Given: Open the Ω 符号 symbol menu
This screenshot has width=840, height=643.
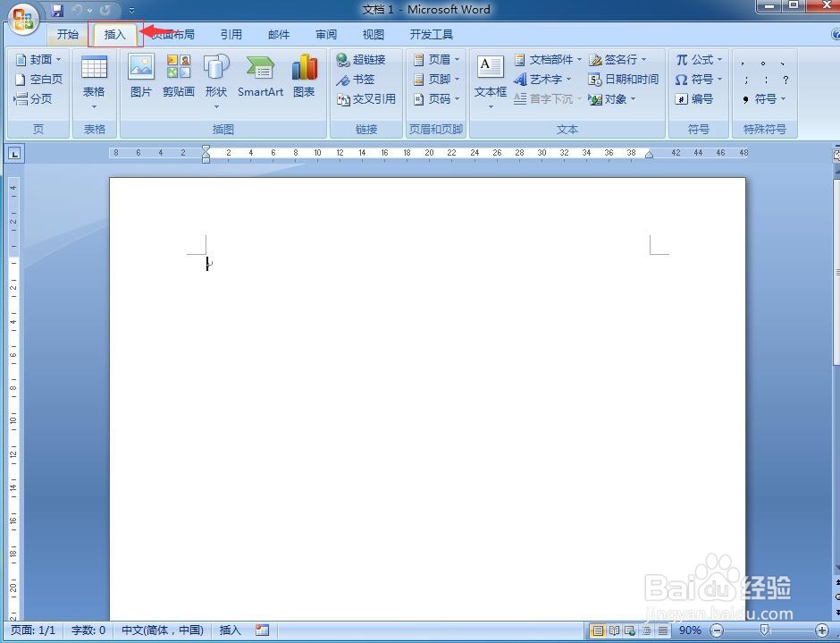Looking at the screenshot, I should (699, 80).
